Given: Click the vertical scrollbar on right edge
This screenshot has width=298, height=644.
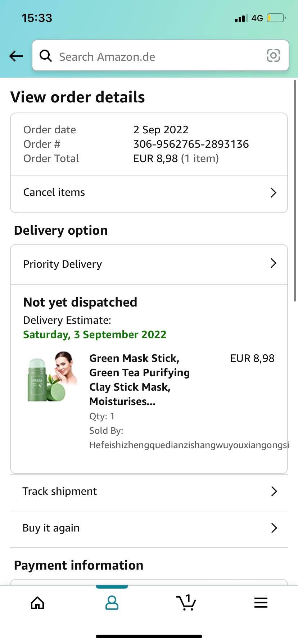Looking at the screenshot, I should (295, 190).
